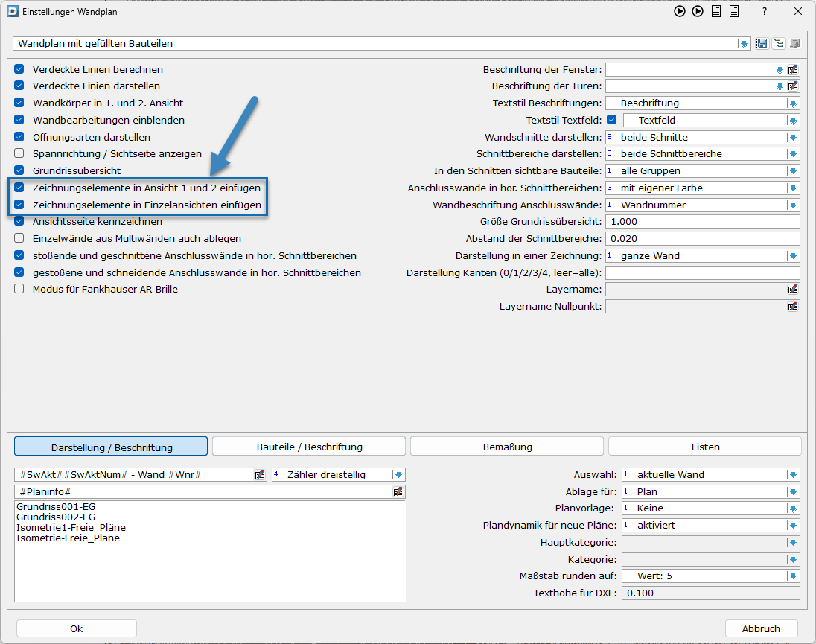
Task: Enable Spannrichtung / Sichtseite anzeigen checkbox
Action: [19, 153]
